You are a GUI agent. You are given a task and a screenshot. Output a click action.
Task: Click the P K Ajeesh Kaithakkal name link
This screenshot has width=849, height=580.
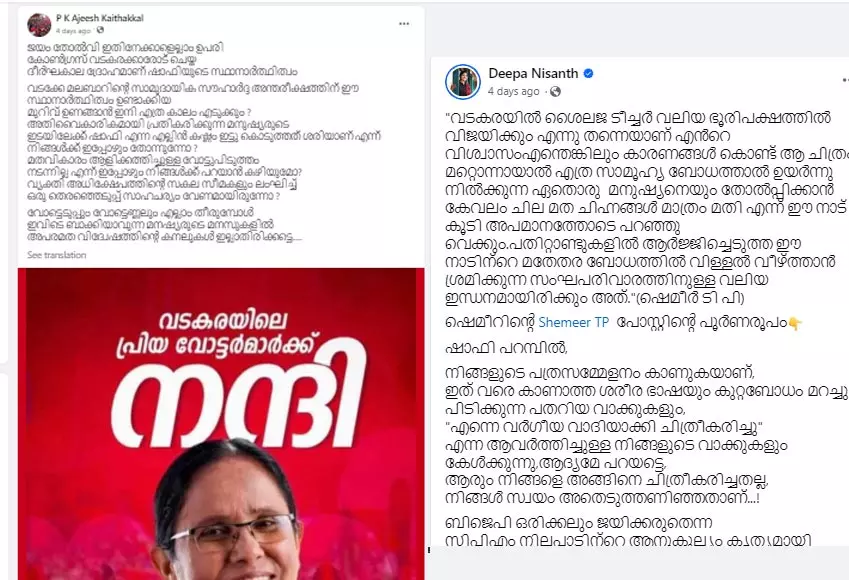pyautogui.click(x=100, y=18)
